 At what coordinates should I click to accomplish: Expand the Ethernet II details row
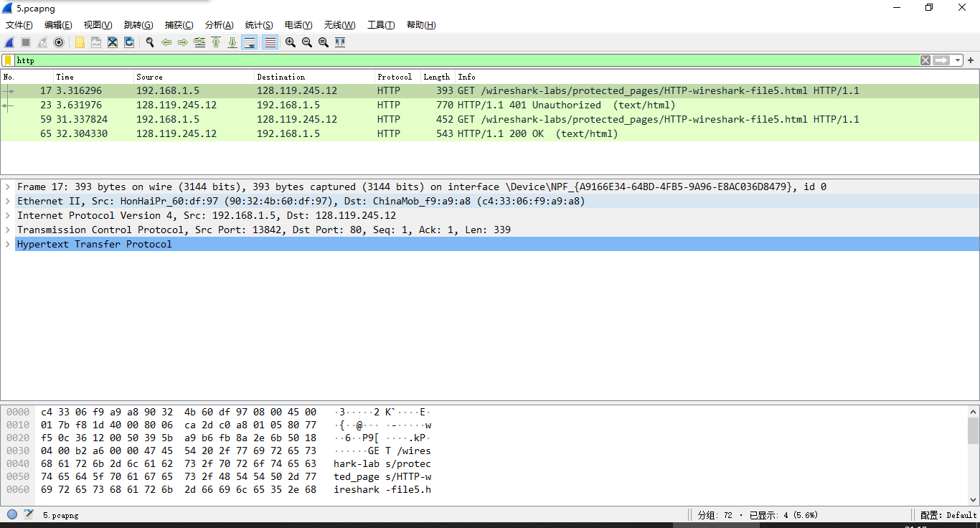click(8, 201)
